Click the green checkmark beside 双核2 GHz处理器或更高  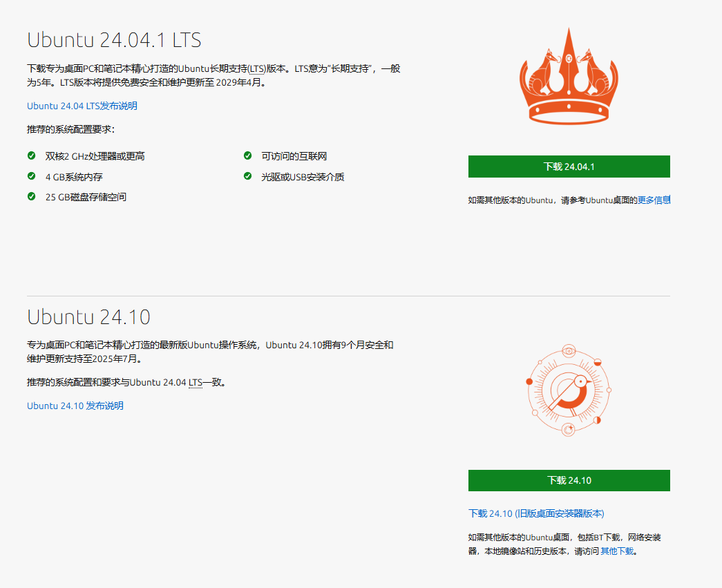30,155
